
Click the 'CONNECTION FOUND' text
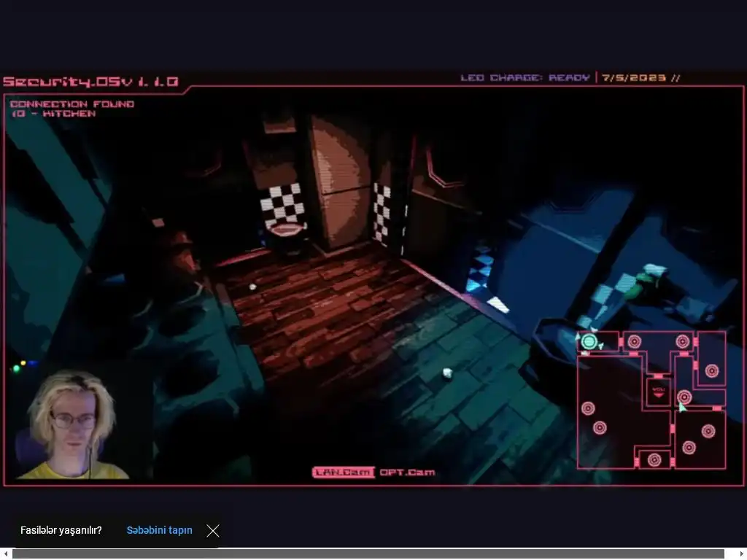[72, 104]
